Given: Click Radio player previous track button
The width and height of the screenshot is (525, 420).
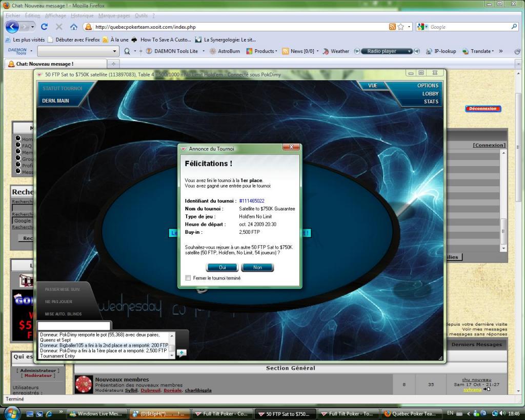Looking at the screenshot, I should coord(357,51).
